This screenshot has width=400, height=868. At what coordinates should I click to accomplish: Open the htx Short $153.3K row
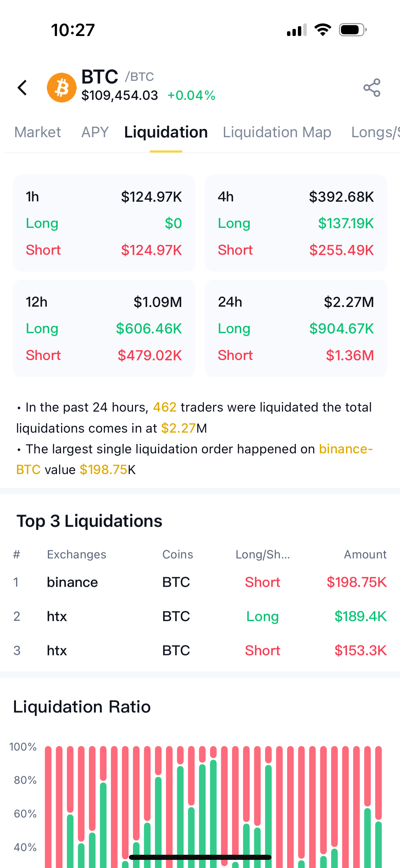pyautogui.click(x=200, y=650)
